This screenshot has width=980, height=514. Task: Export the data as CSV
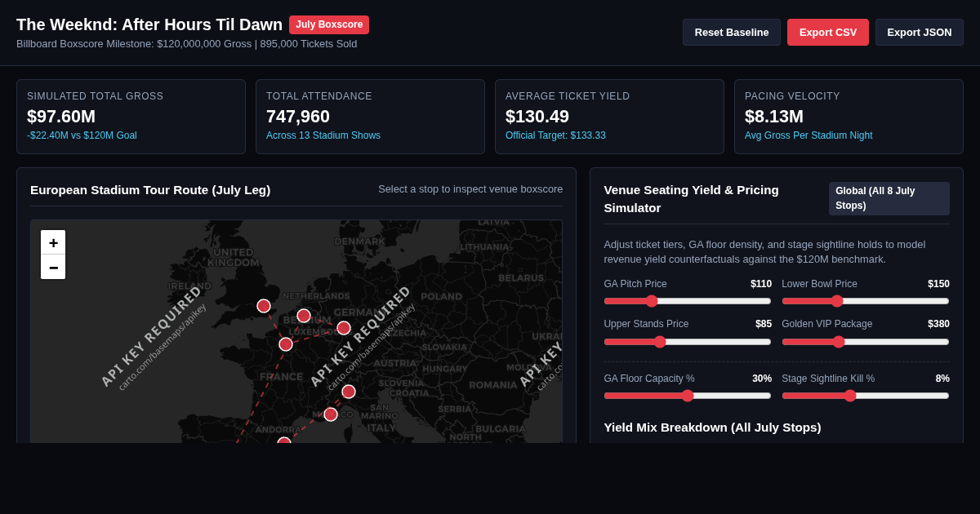(x=828, y=32)
